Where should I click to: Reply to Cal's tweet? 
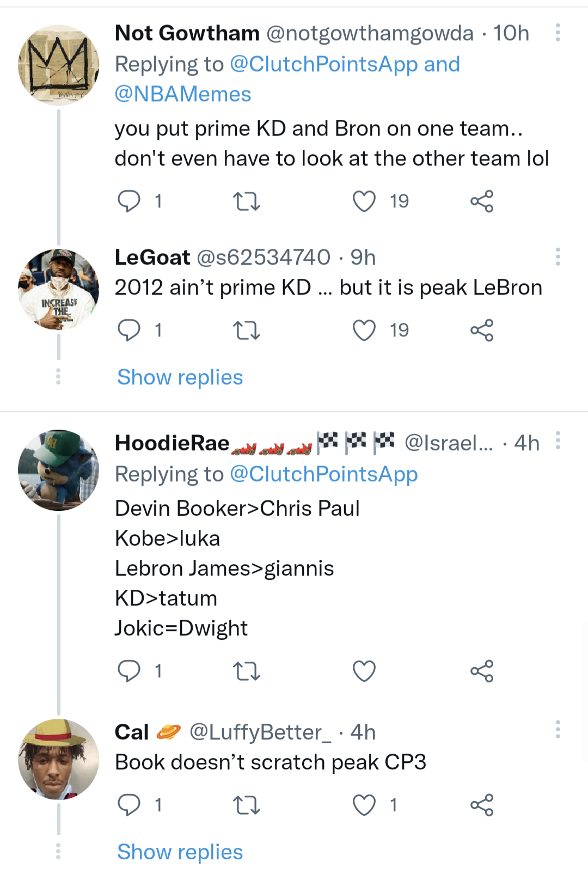[130, 804]
